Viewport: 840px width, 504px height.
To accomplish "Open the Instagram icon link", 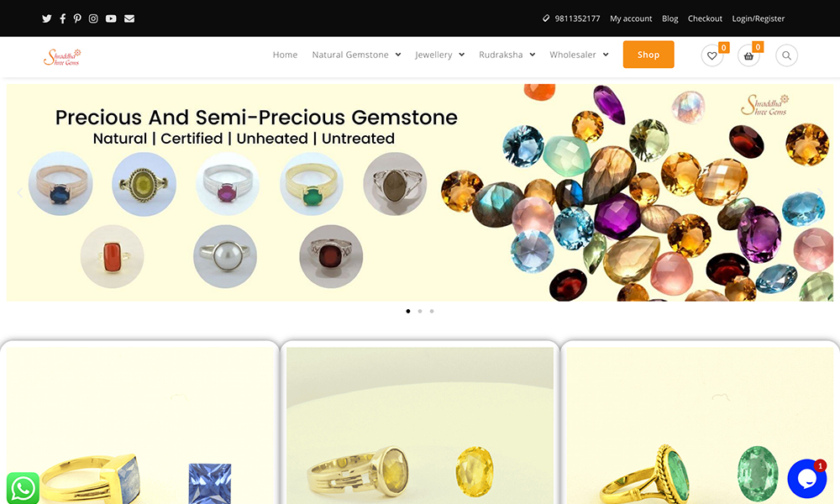I will pos(93,18).
